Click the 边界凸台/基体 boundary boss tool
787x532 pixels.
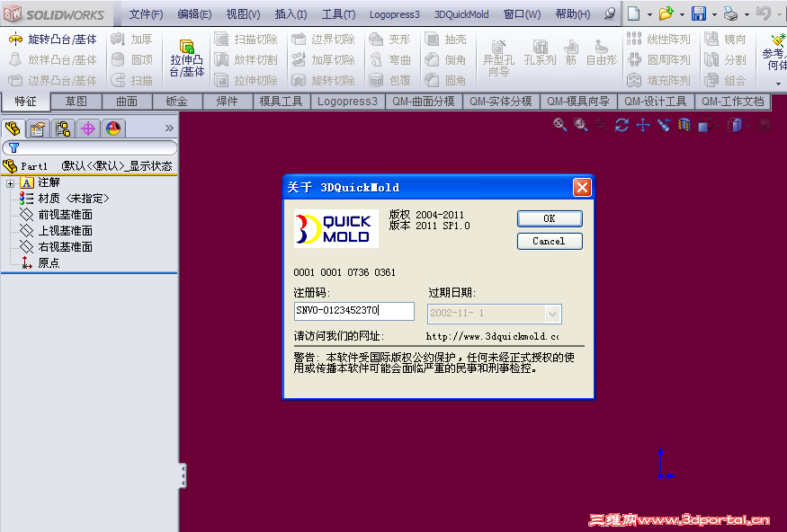(53, 80)
